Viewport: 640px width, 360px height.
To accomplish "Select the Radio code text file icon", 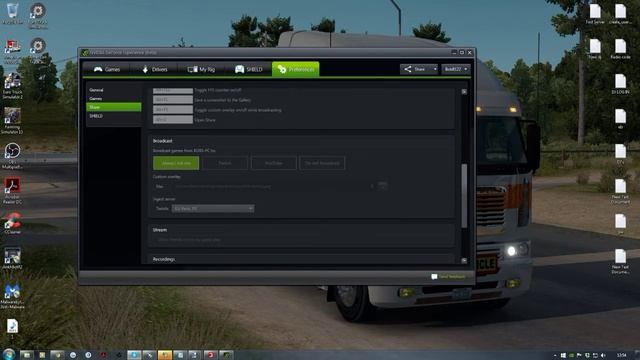I will point(620,49).
